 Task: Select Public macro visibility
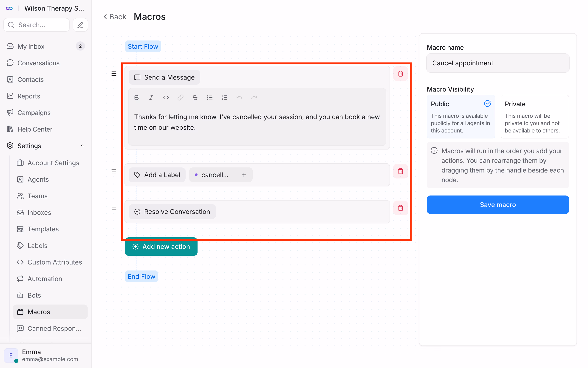pos(461,117)
